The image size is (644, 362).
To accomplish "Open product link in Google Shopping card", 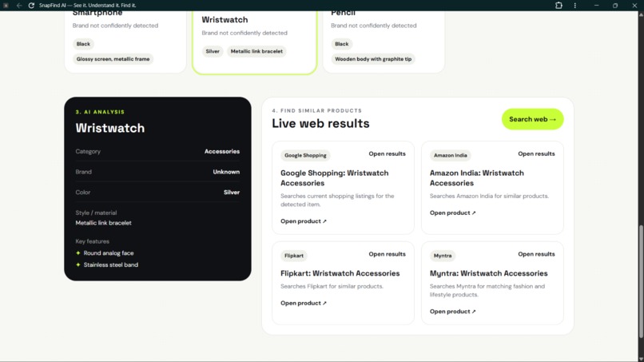I will [x=303, y=221].
